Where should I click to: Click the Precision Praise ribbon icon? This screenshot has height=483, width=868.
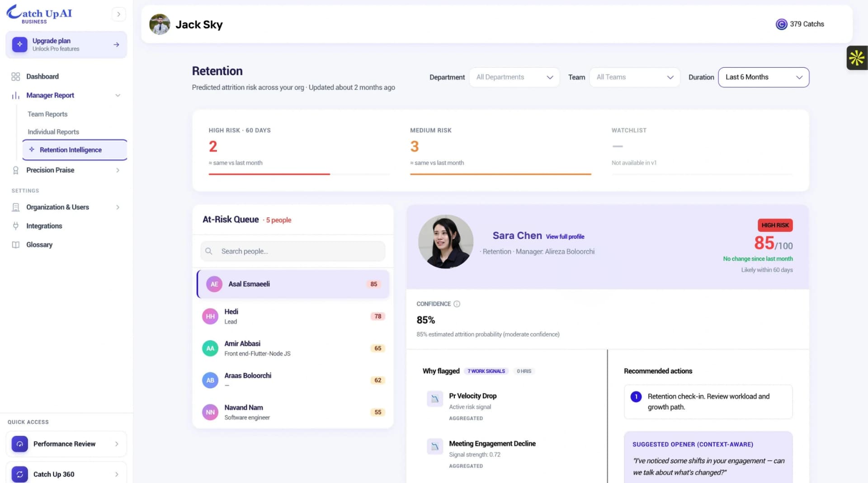pos(16,170)
